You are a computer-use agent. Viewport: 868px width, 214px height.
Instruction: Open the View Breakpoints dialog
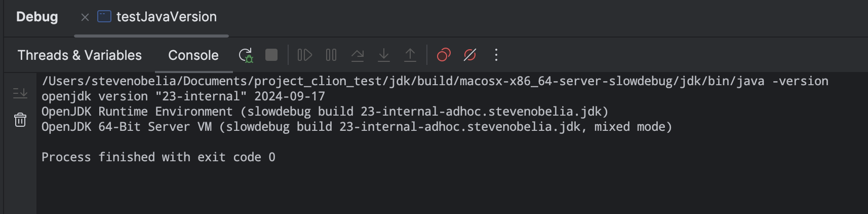pos(444,55)
